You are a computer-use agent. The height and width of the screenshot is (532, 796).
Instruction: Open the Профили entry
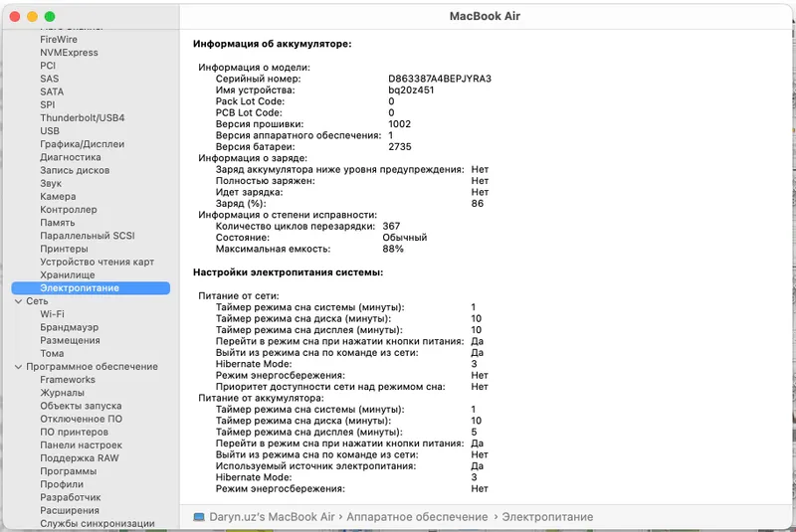tap(62, 484)
